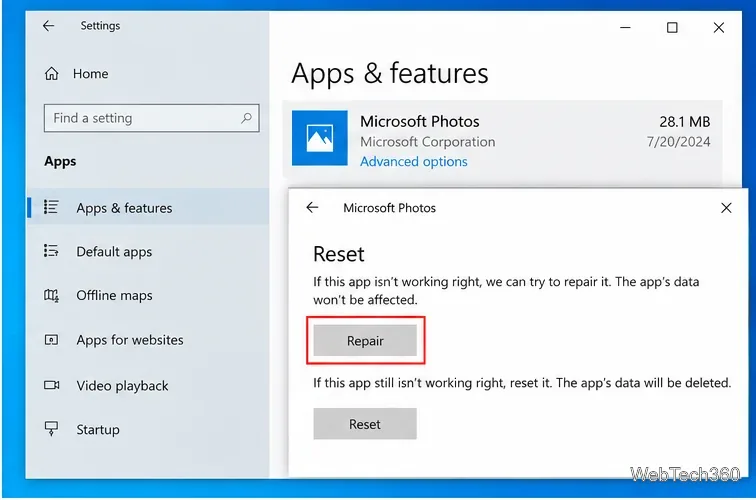
Task: Go back using Settings back arrow
Action: point(48,26)
